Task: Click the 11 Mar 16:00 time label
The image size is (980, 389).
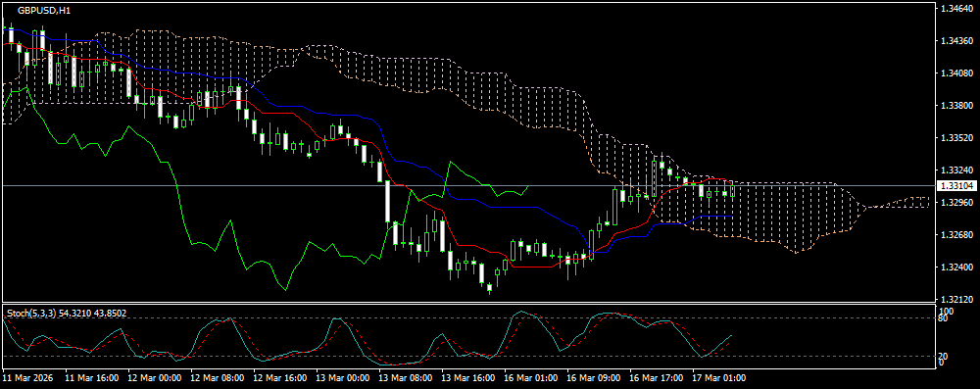Action: 92,378
